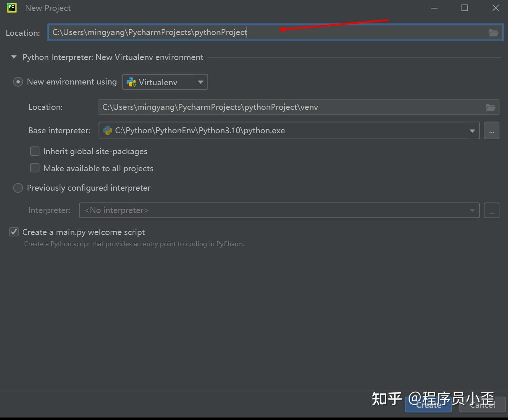Image resolution: width=508 pixels, height=420 pixels.
Task: Click the Base interpreter path text
Action: point(200,131)
